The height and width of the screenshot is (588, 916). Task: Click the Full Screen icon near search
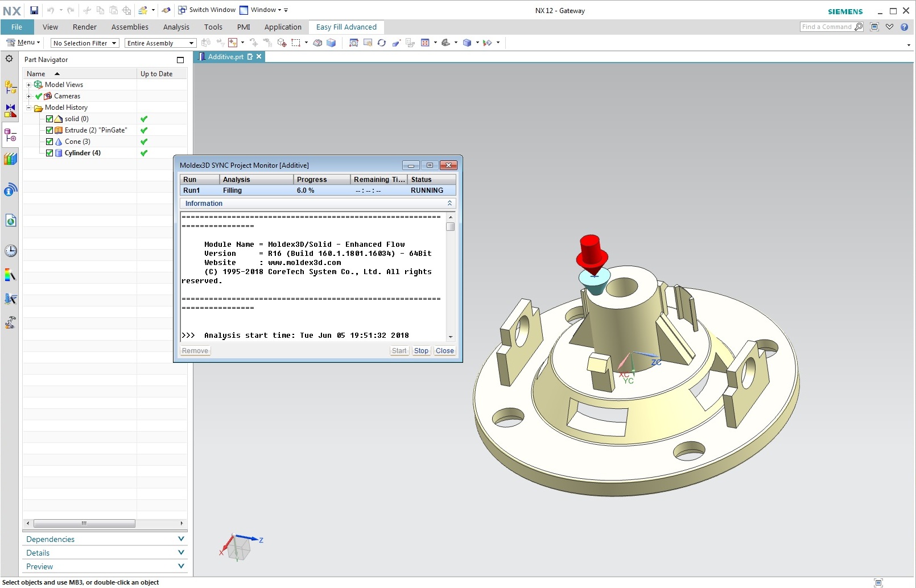pos(874,27)
